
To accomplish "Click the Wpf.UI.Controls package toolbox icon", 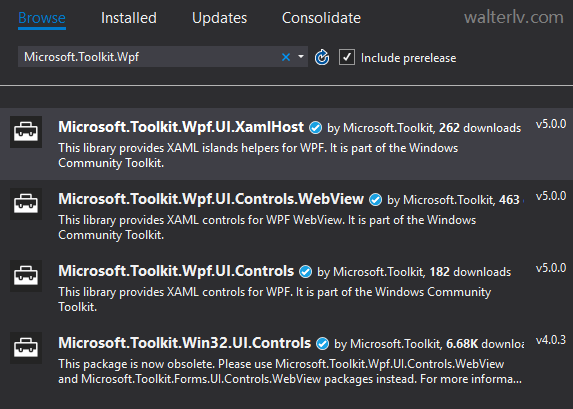I will (x=26, y=276).
